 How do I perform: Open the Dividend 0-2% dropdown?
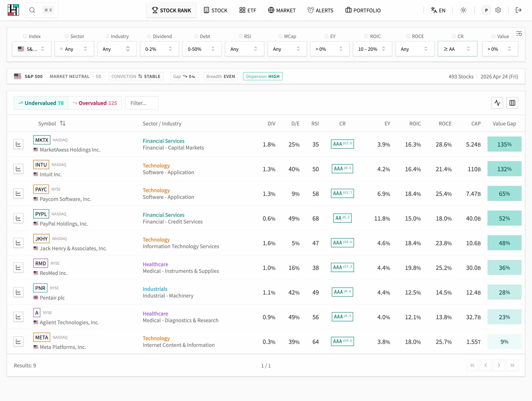[159, 49]
